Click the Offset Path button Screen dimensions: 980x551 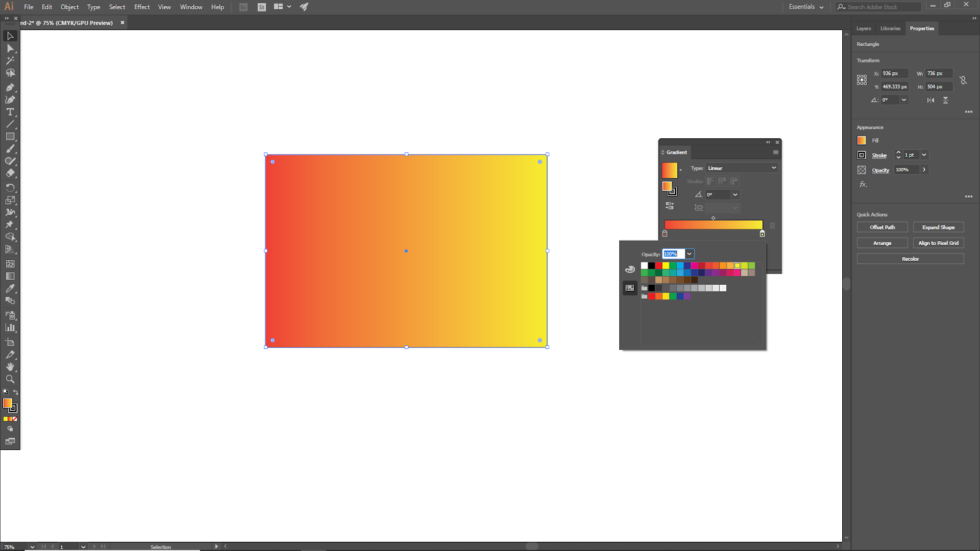[883, 227]
